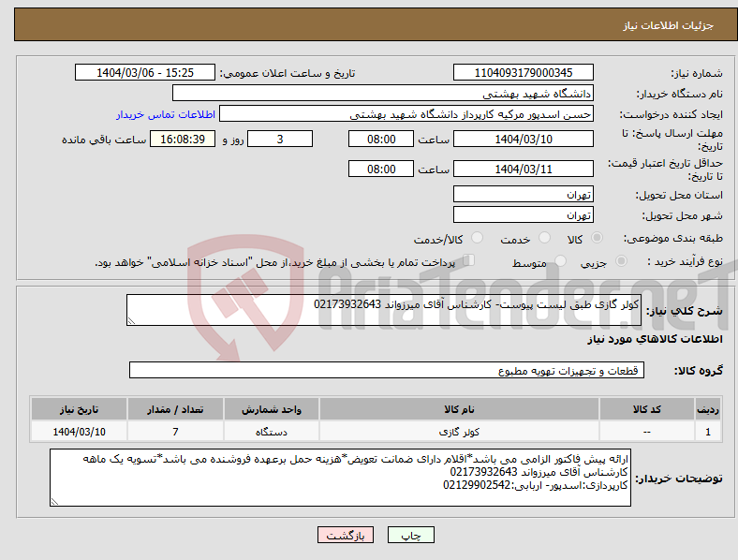Click the تاریخ نیاز column header
This screenshot has height=560, width=738.
79,409
